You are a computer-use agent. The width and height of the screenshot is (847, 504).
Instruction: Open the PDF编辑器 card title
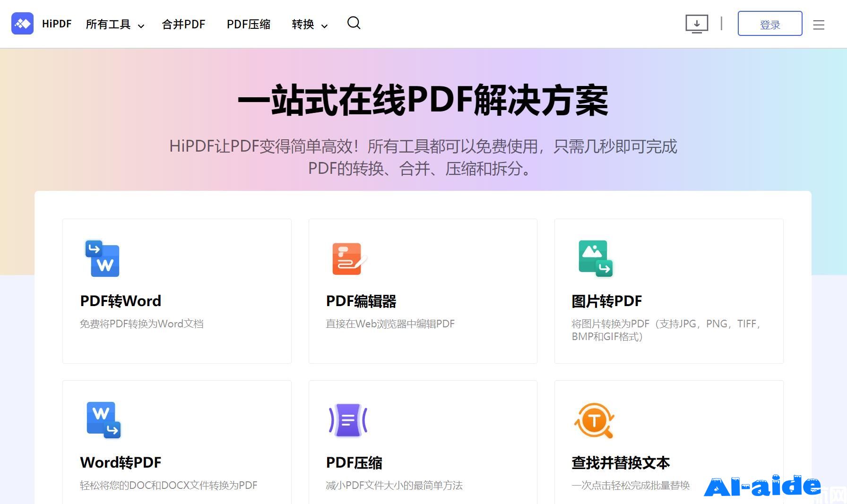pos(361,301)
